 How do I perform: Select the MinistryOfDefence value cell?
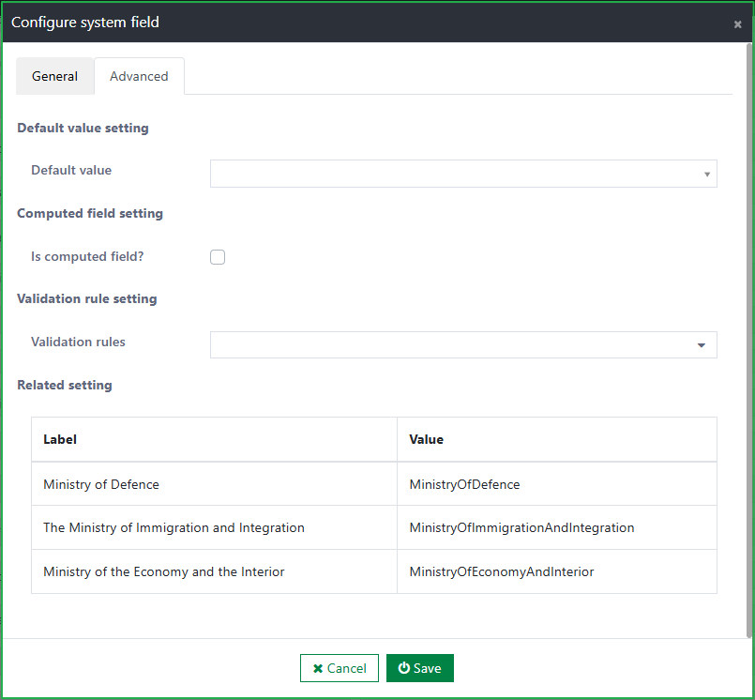(x=557, y=484)
